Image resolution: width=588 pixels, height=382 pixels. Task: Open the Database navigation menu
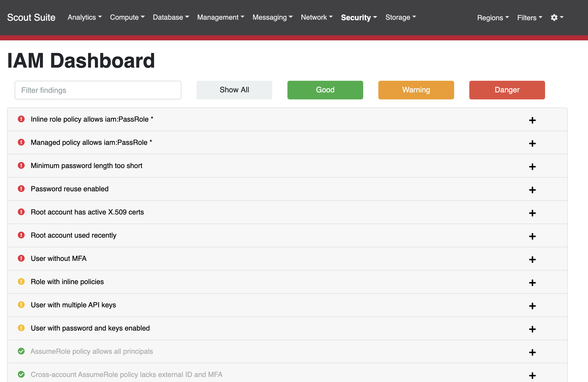click(x=171, y=17)
